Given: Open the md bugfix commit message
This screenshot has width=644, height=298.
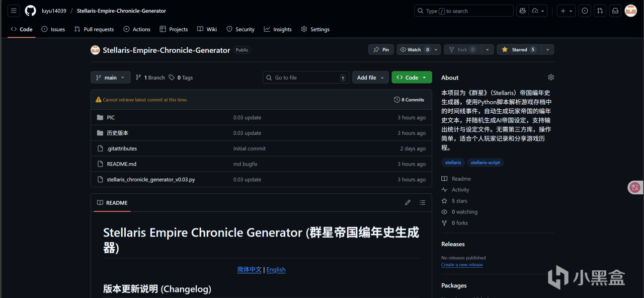Looking at the screenshot, I should [246, 164].
